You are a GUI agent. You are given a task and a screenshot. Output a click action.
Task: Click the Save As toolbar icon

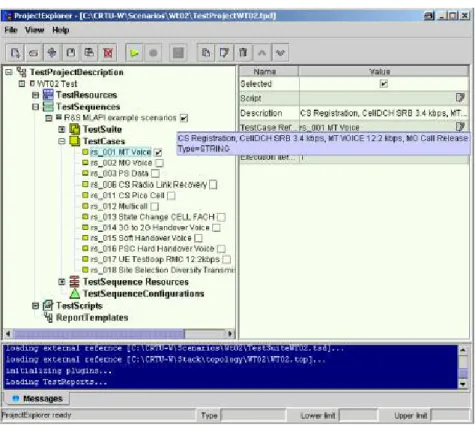pyautogui.click(x=89, y=53)
